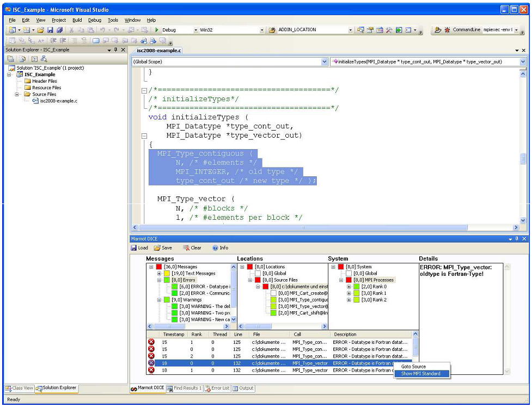
Task: Click the isc2008-example.c file icon in Source Files
Action: [35, 101]
